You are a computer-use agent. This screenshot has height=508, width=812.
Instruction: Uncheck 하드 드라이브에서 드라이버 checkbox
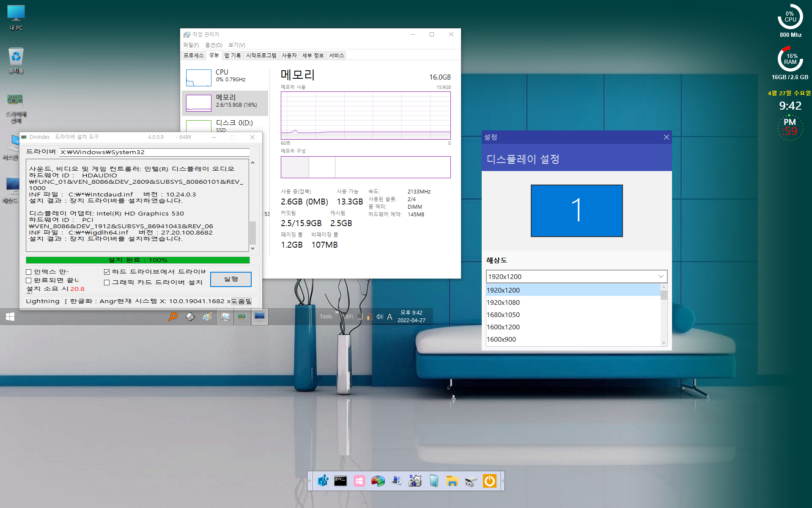[x=107, y=272]
